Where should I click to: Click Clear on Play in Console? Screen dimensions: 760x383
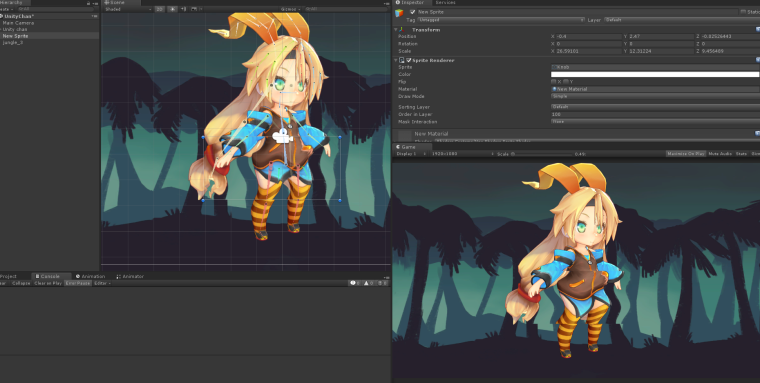click(x=48, y=283)
